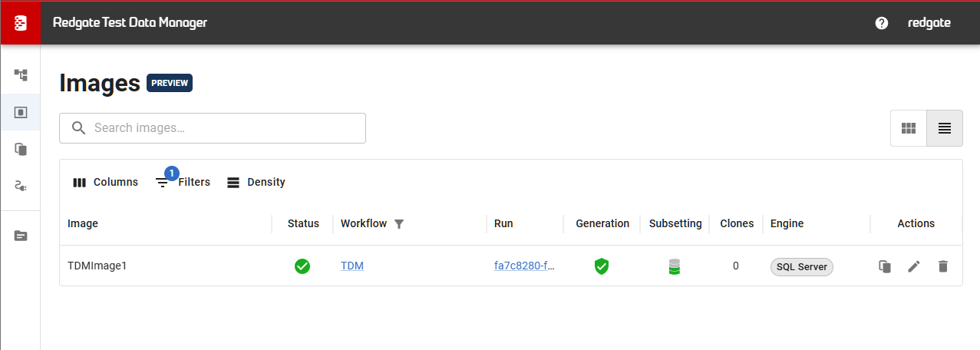The width and height of the screenshot is (980, 350).
Task: Open the fa7c8280 run link
Action: tap(524, 266)
